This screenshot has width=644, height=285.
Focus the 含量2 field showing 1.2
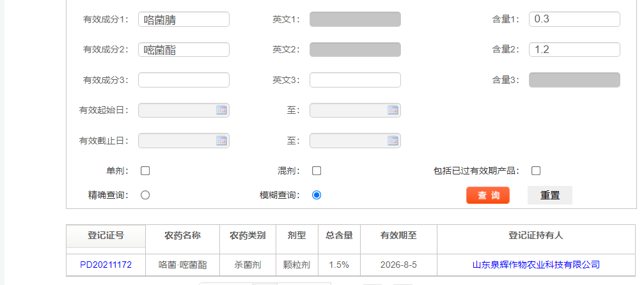click(574, 50)
